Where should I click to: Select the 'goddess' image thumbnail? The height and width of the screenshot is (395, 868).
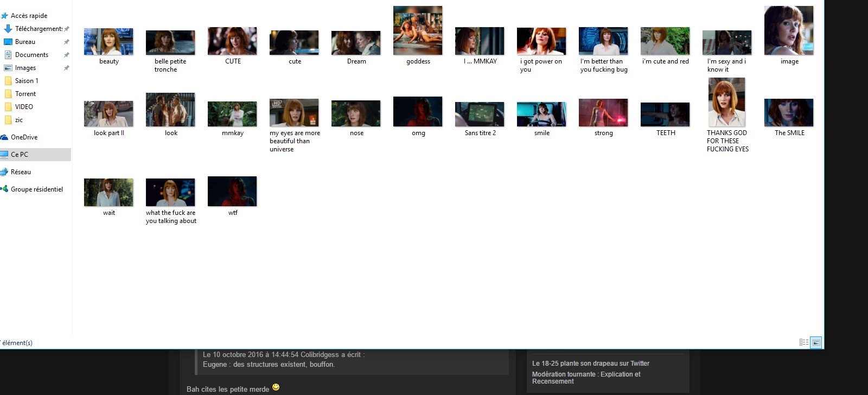418,31
